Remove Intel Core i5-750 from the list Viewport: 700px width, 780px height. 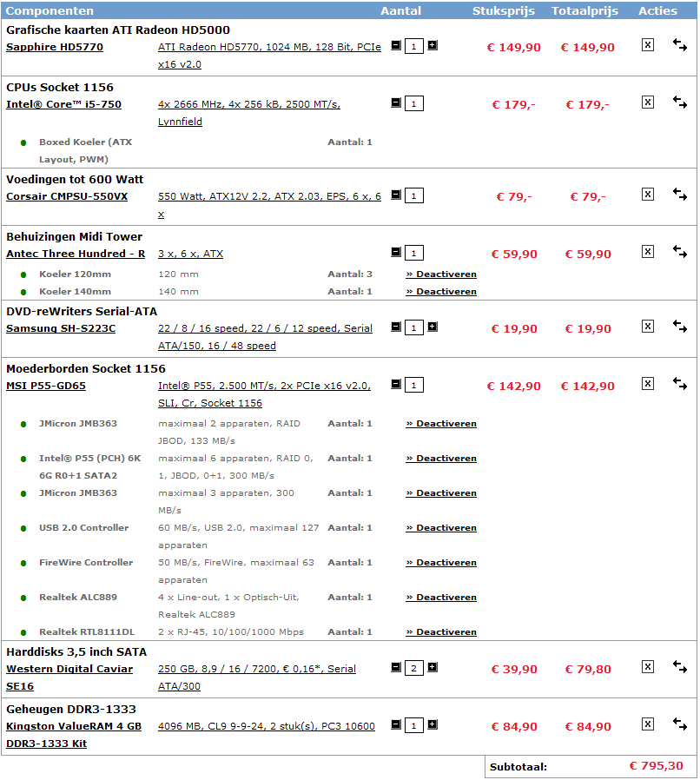click(x=648, y=102)
